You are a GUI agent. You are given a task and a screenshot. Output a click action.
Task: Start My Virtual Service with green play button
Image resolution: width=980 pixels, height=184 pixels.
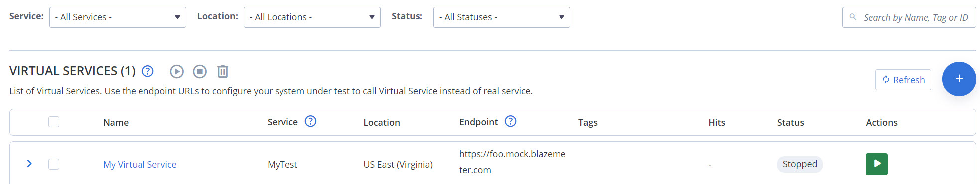[x=877, y=164]
